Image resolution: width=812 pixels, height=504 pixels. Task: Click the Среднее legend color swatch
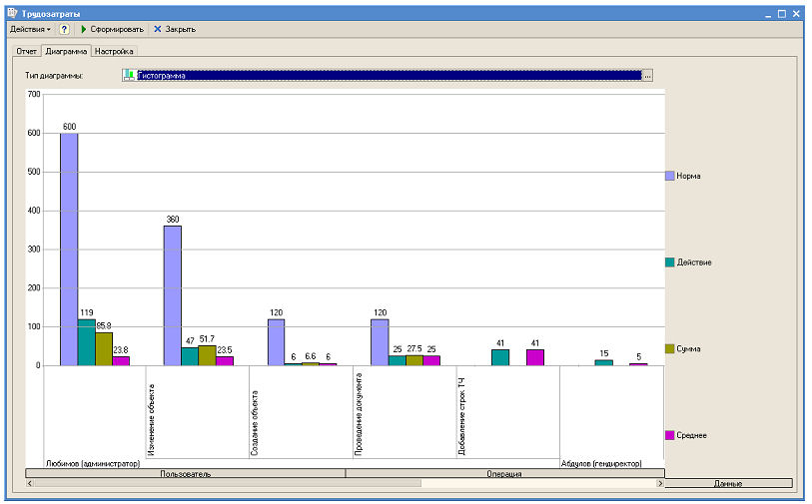669,435
